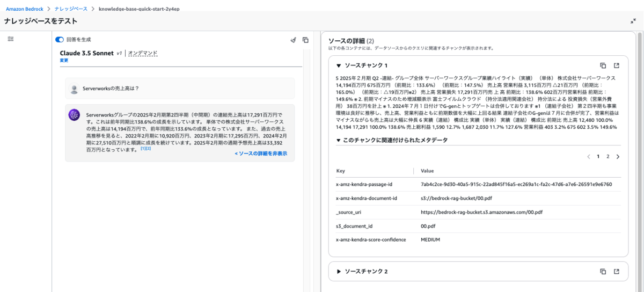
Task: Click the Value column header
Action: [427, 171]
